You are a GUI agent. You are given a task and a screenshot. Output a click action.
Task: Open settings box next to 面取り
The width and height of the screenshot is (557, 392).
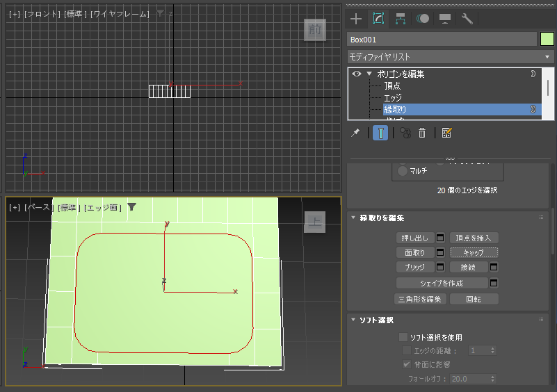pyautogui.click(x=440, y=252)
